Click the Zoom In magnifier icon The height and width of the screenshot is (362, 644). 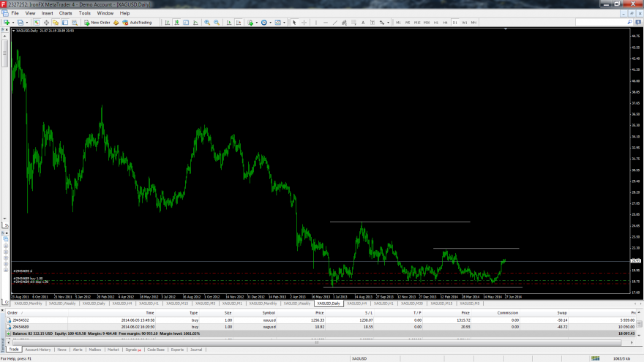207,23
